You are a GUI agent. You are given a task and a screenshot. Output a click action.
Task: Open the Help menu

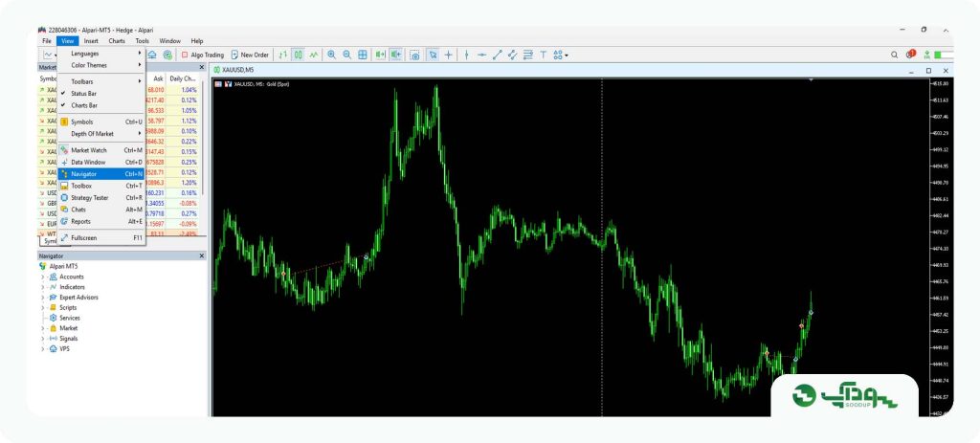pyautogui.click(x=197, y=40)
